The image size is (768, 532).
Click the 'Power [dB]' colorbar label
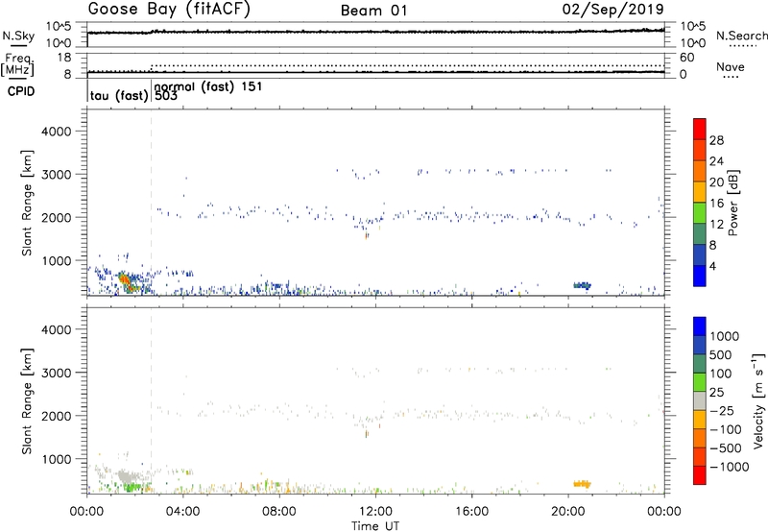pos(733,203)
